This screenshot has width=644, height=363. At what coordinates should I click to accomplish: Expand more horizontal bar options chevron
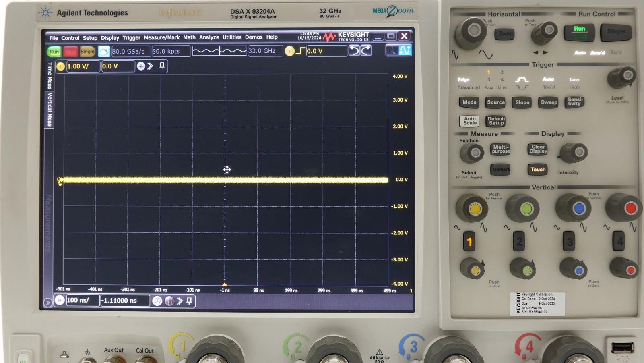click(180, 301)
